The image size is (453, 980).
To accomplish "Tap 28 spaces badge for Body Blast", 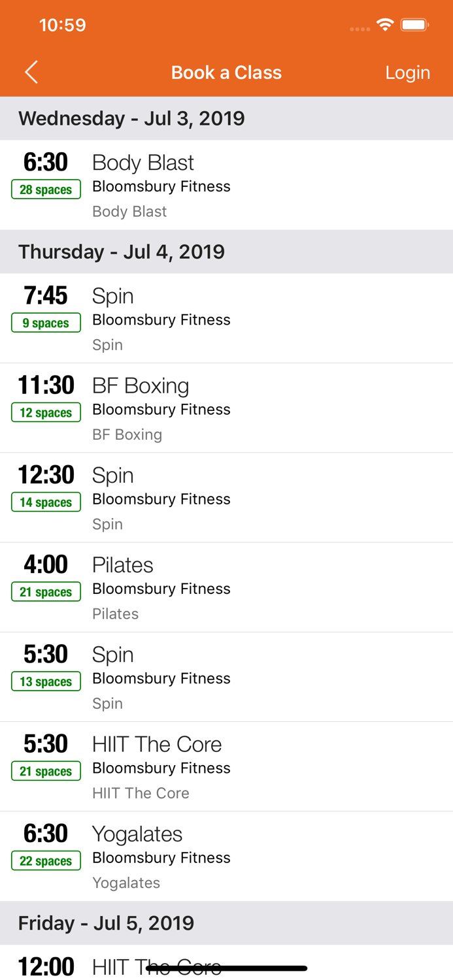I will (46, 189).
